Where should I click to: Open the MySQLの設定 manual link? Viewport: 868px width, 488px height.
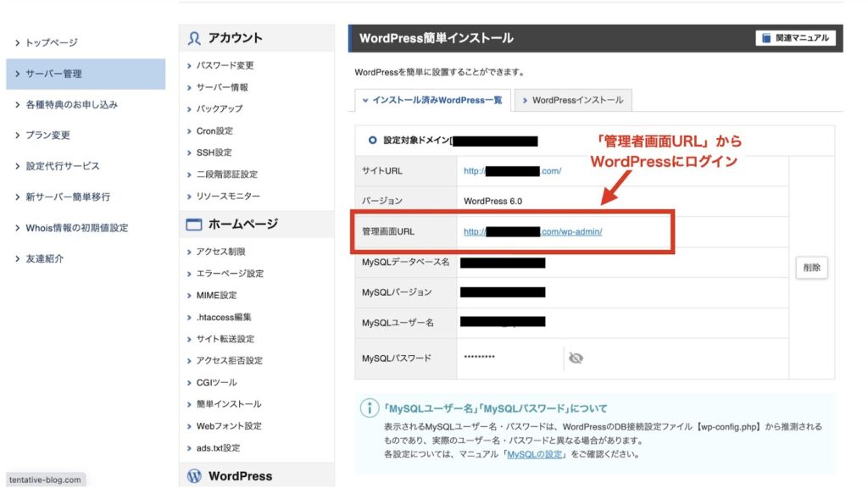coord(534,454)
